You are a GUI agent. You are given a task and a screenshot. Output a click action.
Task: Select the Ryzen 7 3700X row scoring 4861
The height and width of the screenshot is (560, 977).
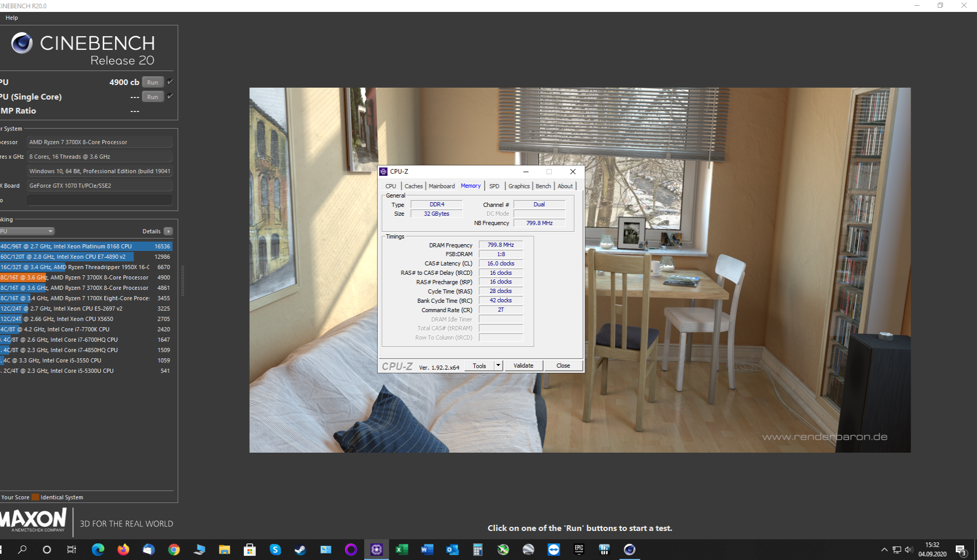click(x=86, y=288)
